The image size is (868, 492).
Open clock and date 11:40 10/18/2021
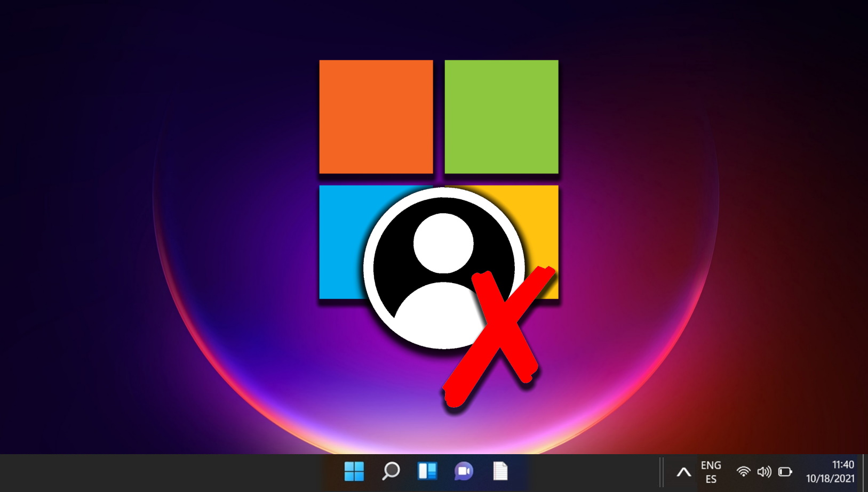[x=830, y=472]
